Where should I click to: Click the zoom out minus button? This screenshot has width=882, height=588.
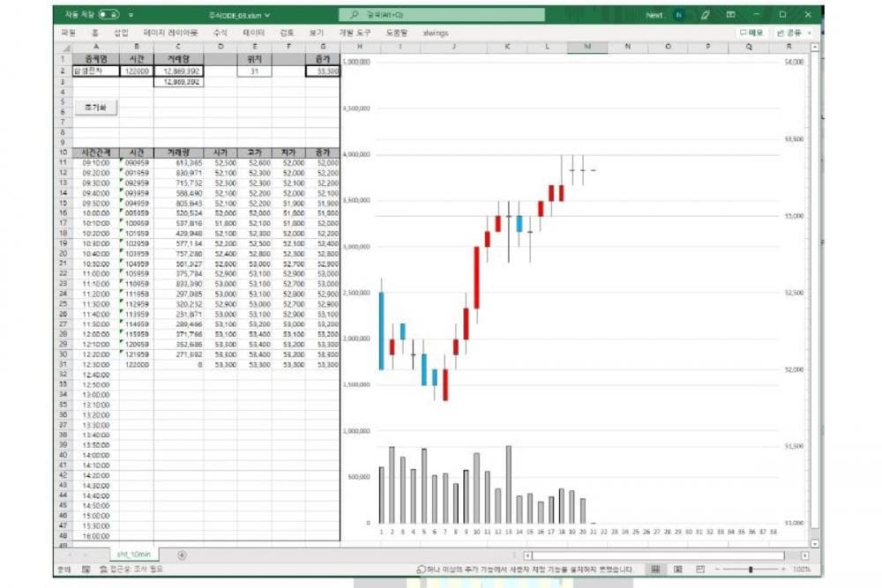point(717,569)
